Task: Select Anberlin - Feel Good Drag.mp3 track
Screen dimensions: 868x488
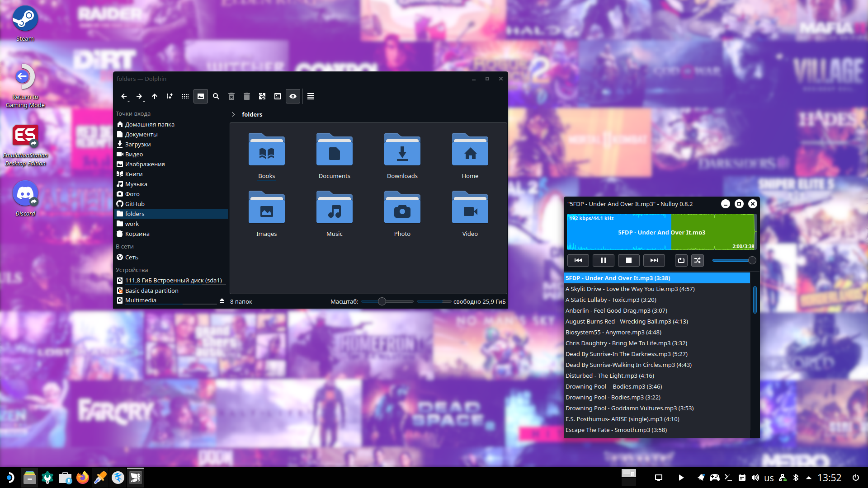Action: (x=657, y=310)
